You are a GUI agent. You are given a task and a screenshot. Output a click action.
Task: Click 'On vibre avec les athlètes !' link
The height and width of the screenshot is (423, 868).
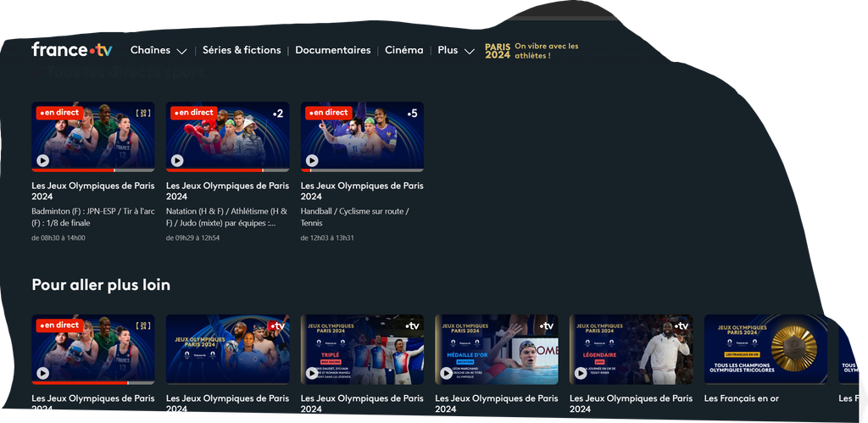(x=546, y=51)
